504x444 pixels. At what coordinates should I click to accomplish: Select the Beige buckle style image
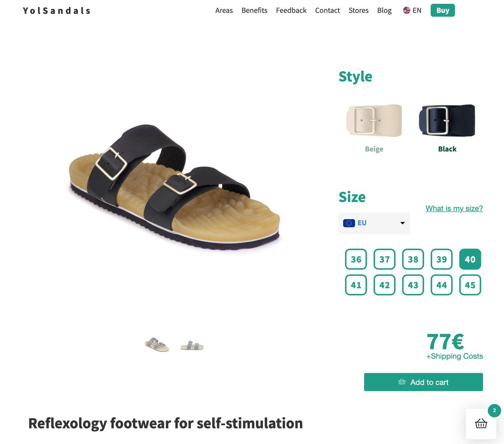374,120
